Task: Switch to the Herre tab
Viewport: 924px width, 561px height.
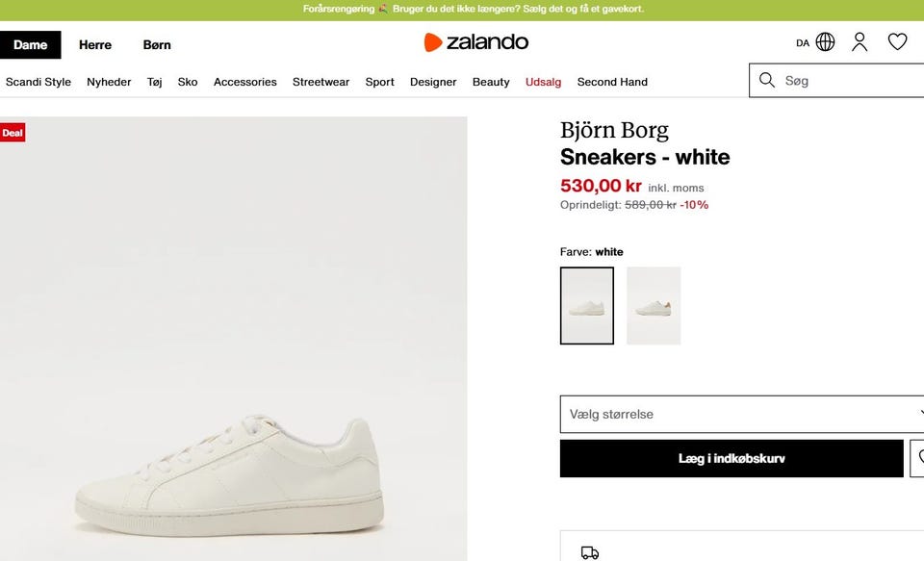Action: [x=95, y=44]
